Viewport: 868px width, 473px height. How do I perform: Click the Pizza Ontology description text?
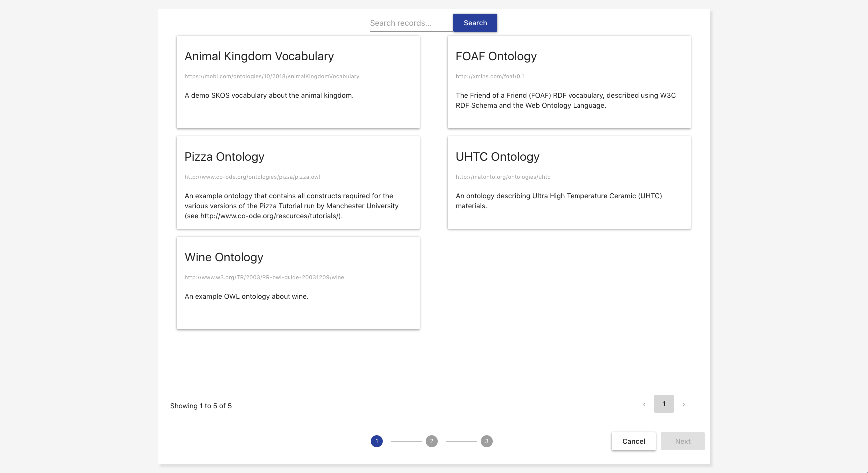tap(291, 206)
